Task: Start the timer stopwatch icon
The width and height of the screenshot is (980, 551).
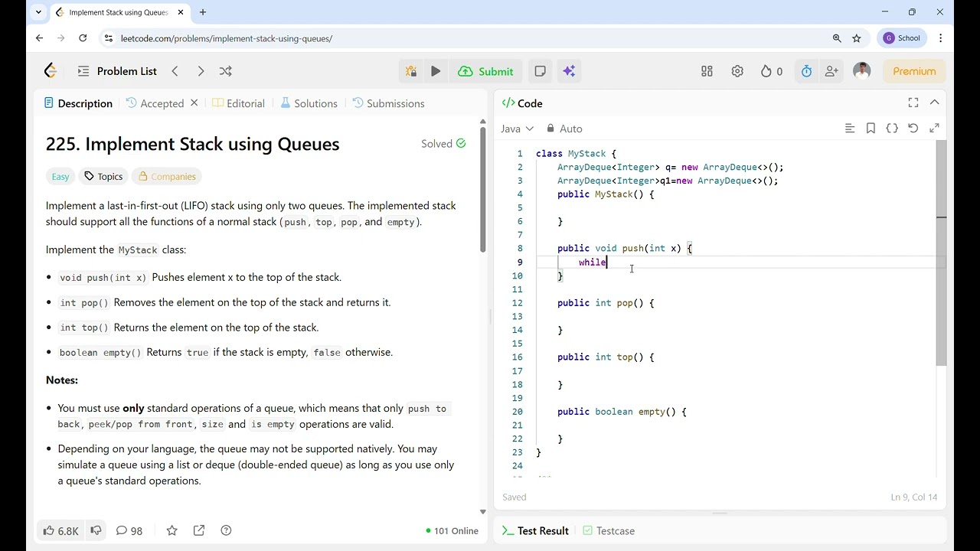Action: pos(806,71)
